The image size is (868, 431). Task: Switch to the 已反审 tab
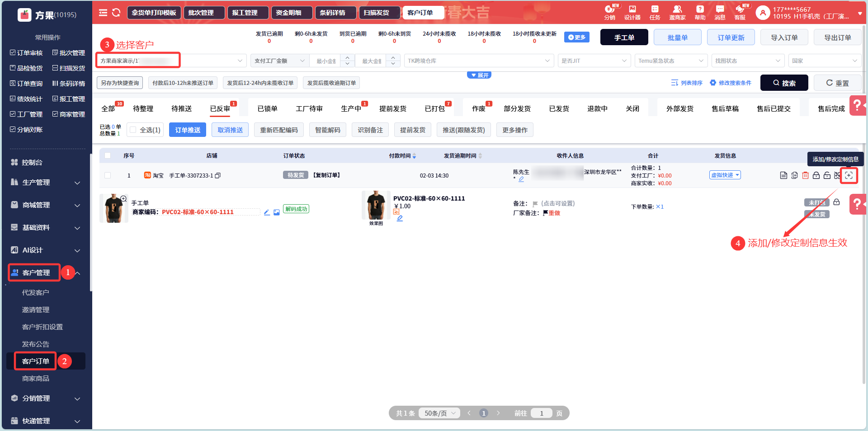coord(220,108)
